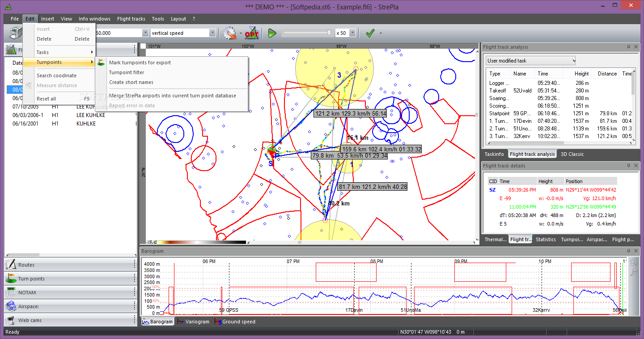The image size is (644, 339).
Task: Click the animation speed slider handle
Action: pyautogui.click(x=330, y=33)
